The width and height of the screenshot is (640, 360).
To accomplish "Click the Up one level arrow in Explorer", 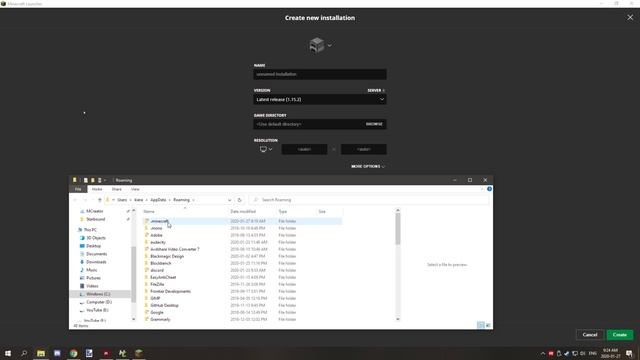I will tap(100, 200).
